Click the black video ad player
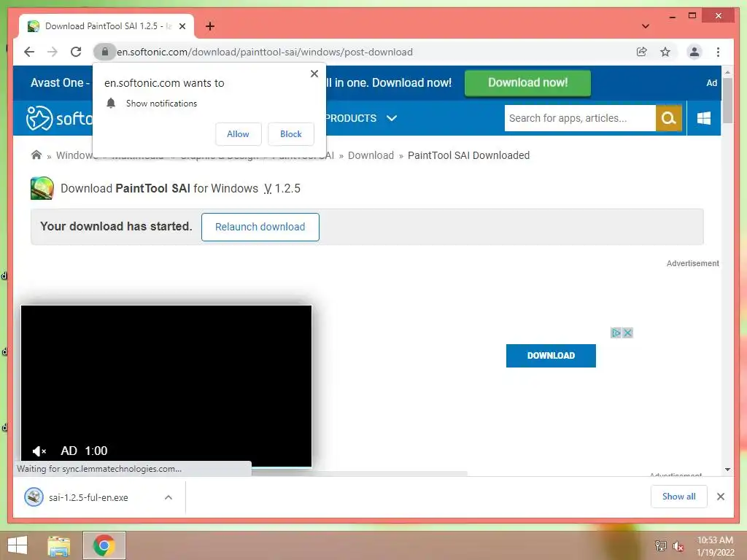This screenshot has width=747, height=560. pyautogui.click(x=166, y=386)
